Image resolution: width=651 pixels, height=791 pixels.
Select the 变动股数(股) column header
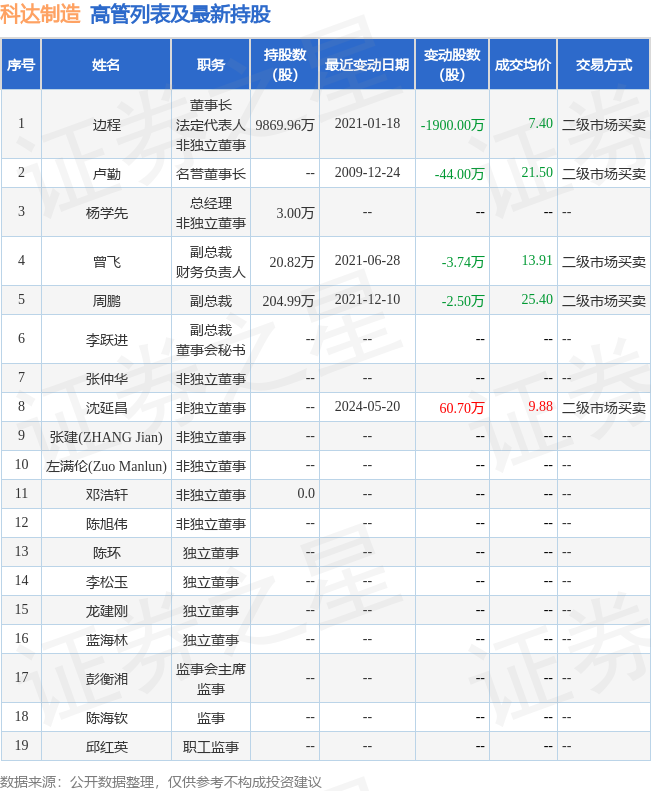tap(452, 65)
